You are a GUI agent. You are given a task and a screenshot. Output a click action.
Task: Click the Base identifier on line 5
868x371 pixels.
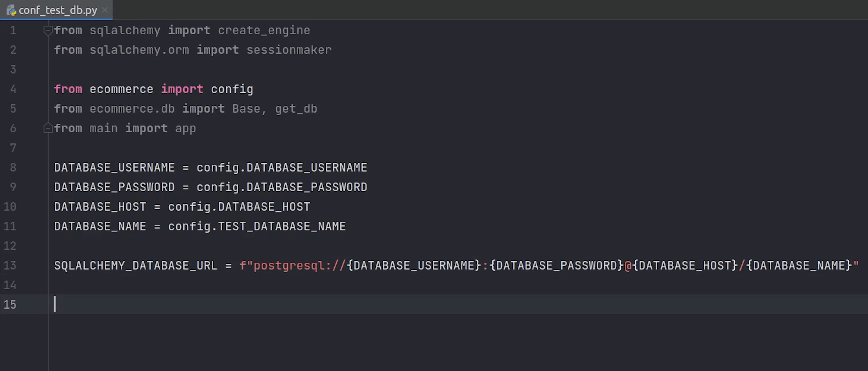click(246, 109)
